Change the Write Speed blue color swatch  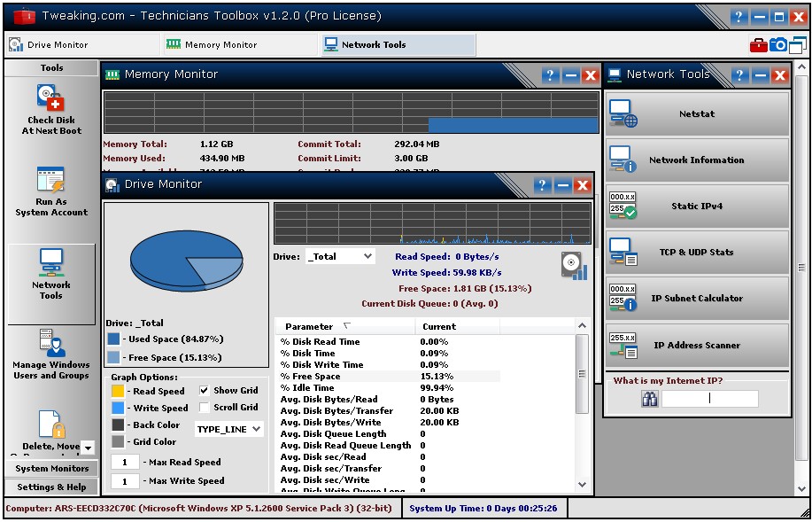click(x=118, y=408)
